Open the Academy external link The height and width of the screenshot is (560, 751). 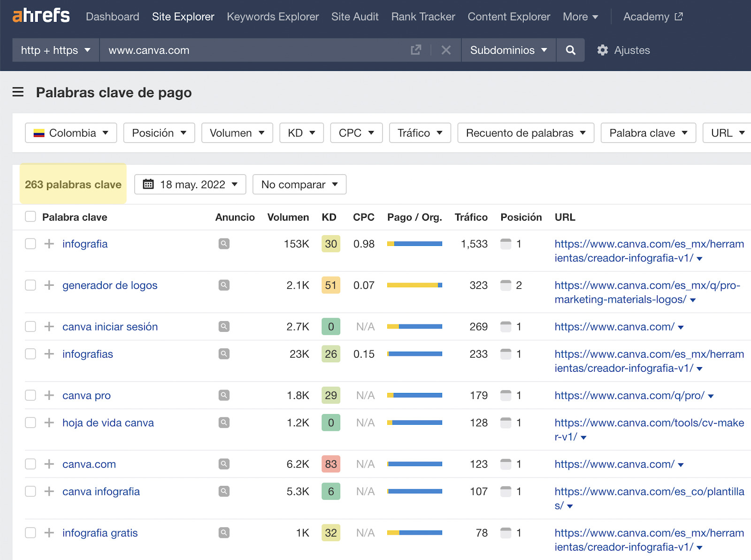(653, 17)
